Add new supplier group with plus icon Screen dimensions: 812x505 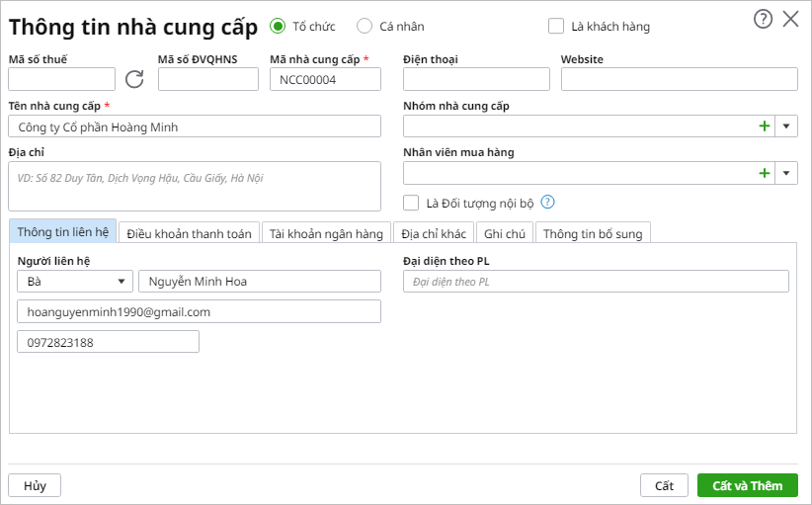click(764, 126)
